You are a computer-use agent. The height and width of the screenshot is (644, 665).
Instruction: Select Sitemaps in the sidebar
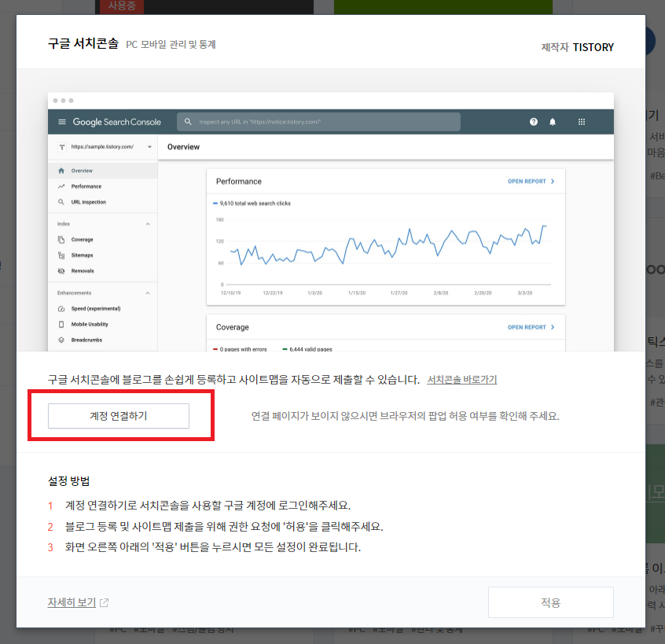[82, 256]
